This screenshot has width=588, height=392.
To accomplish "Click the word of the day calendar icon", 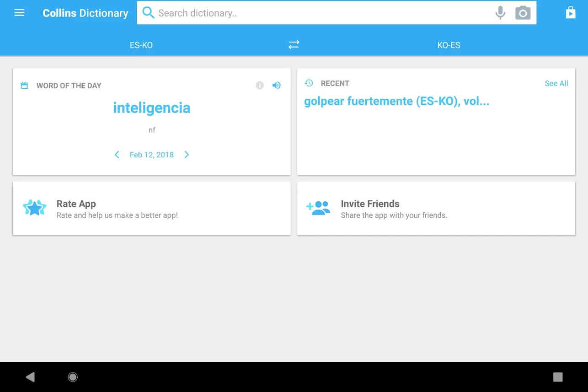I will tap(25, 86).
